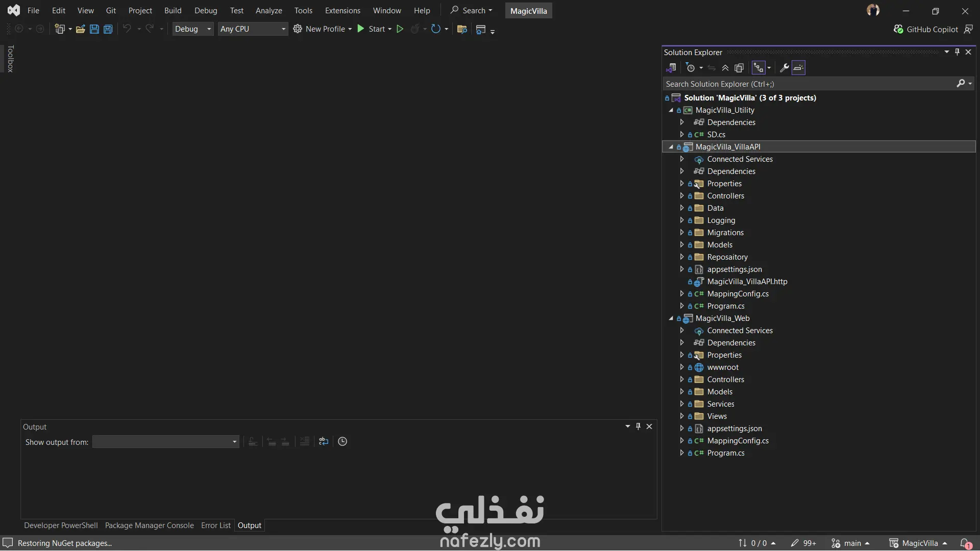Click Collapse All in Solution Explorer

tap(725, 68)
